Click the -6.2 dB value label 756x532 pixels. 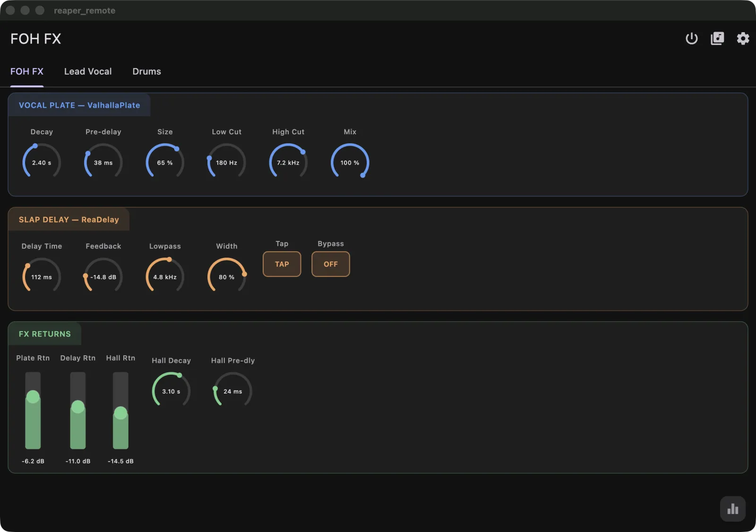click(33, 461)
